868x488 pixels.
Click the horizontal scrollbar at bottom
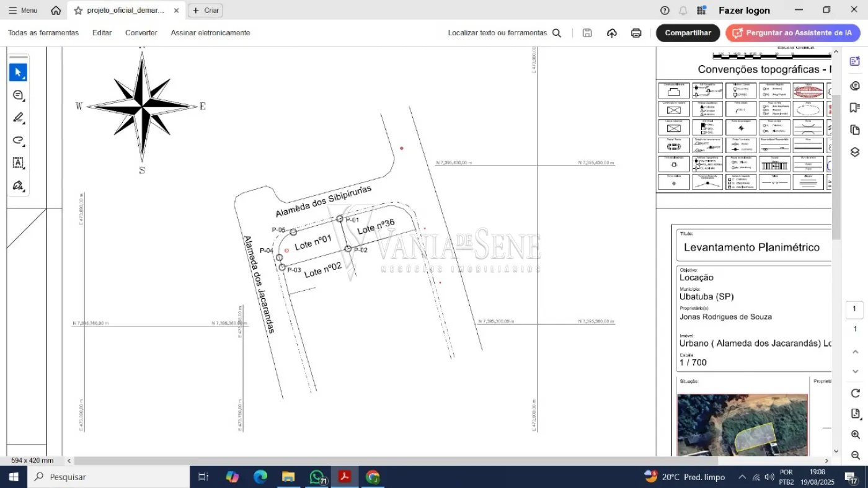coord(396,461)
